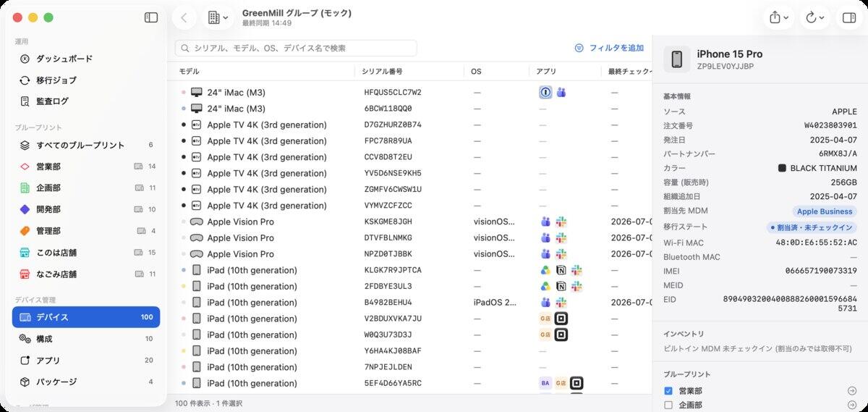
Task: Uncheck the 営業部 blueprint checkbox
Action: [x=668, y=391]
